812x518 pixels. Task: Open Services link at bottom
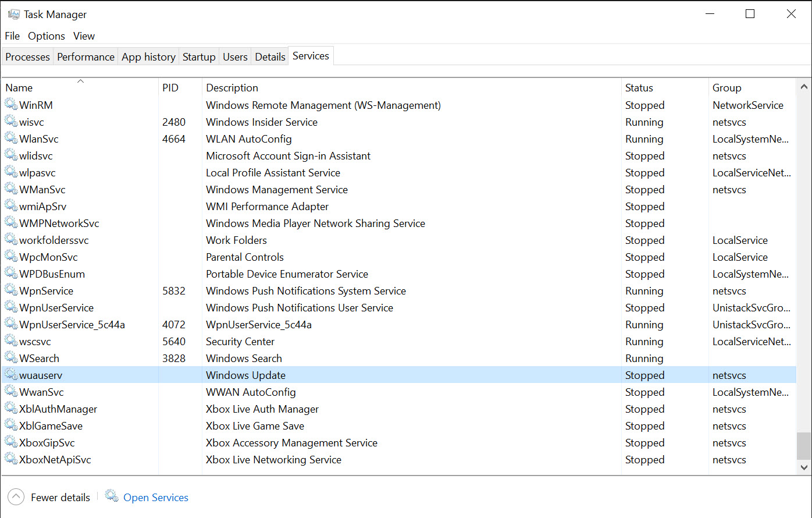156,498
